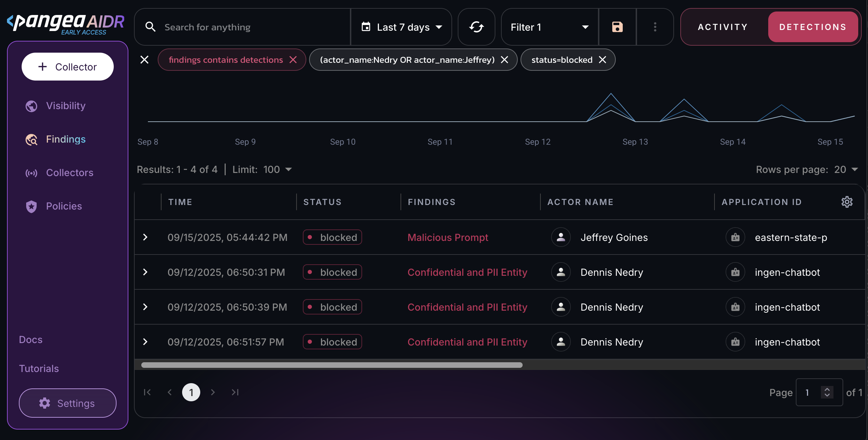Remove findings contains detections chip
The width and height of the screenshot is (868, 440).
point(293,60)
